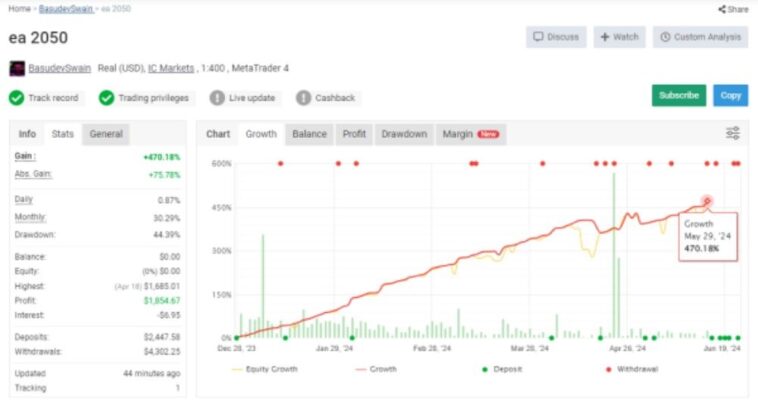Click the Track record green checkmark icon
This screenshot has width=758, height=400.
point(16,98)
